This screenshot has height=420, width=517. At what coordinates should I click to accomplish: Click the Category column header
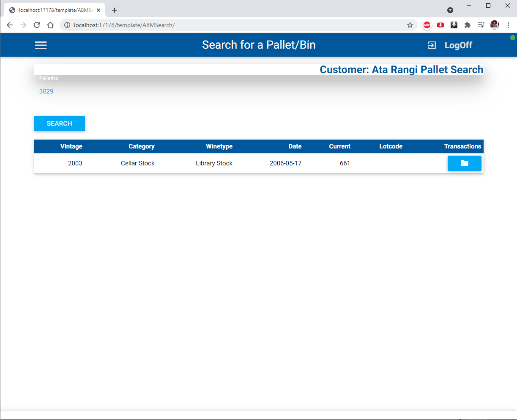point(142,146)
